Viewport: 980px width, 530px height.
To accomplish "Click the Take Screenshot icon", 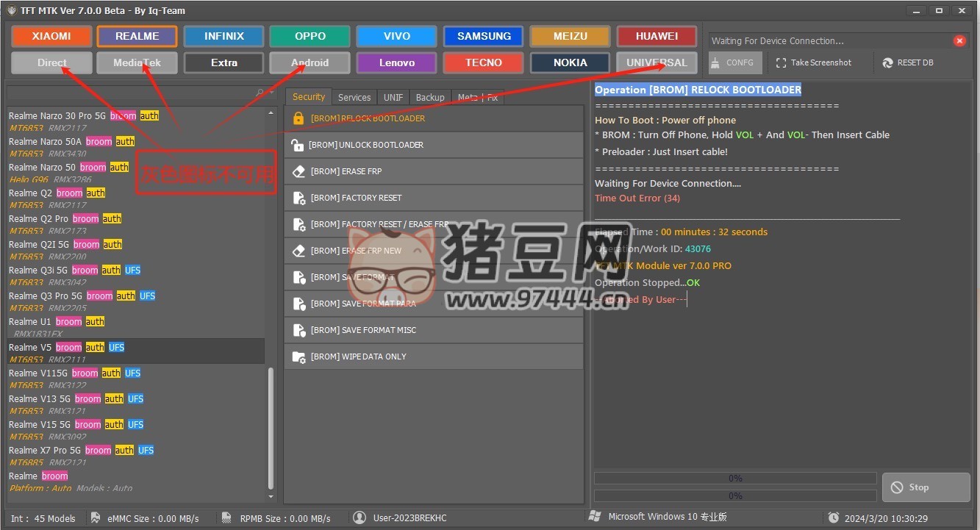I will [781, 63].
